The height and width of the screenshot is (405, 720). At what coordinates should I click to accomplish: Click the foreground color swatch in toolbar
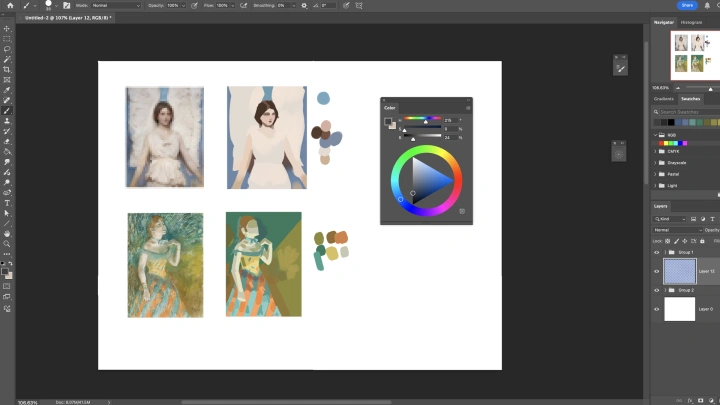(5, 272)
